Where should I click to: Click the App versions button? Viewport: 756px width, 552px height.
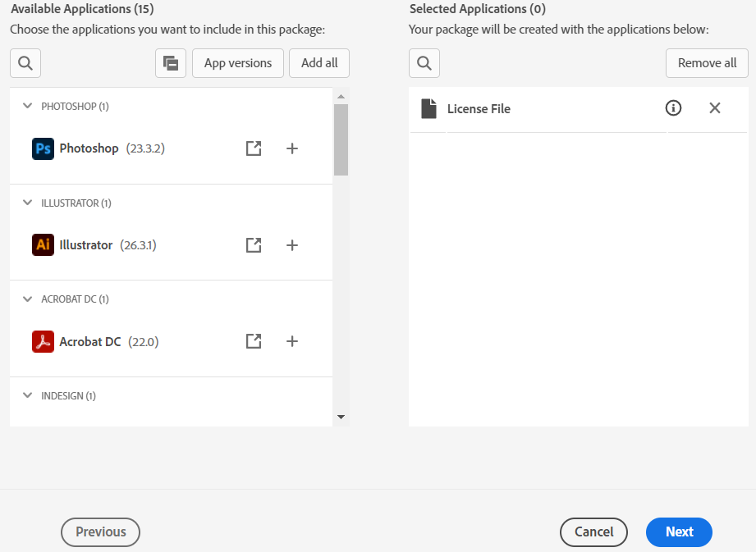point(238,62)
